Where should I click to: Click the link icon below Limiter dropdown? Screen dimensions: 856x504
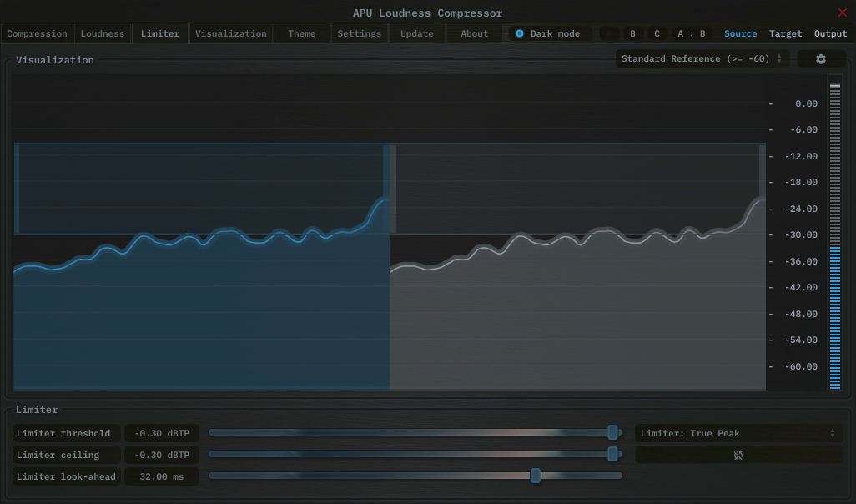click(x=738, y=455)
